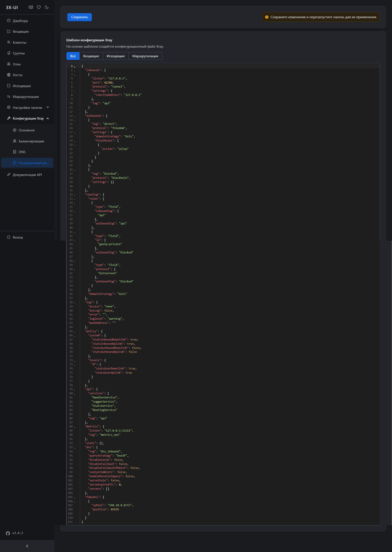Click the Выход logout icon
The height and width of the screenshot is (552, 392).
pos(9,237)
